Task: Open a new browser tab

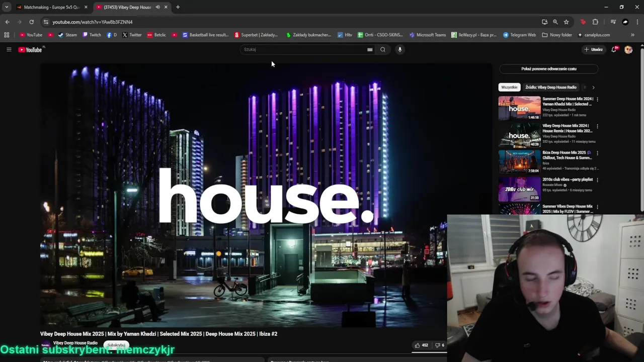Action: (178, 7)
